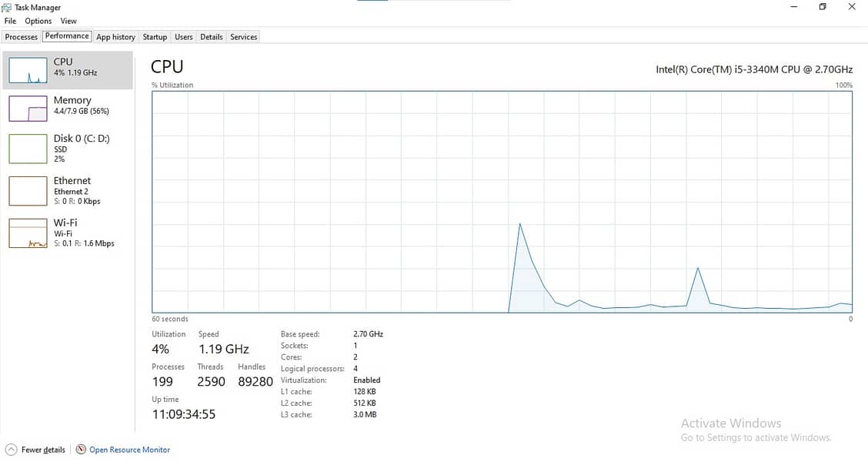Open the View menu
The image size is (868, 462).
68,21
